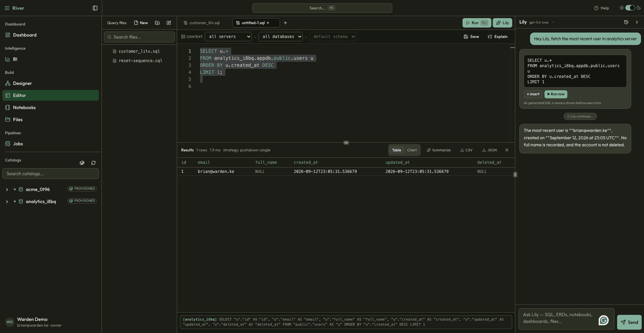Image resolution: width=644 pixels, height=333 pixels.
Task: Click the brian@warden.ke email cell
Action: pos(216,172)
